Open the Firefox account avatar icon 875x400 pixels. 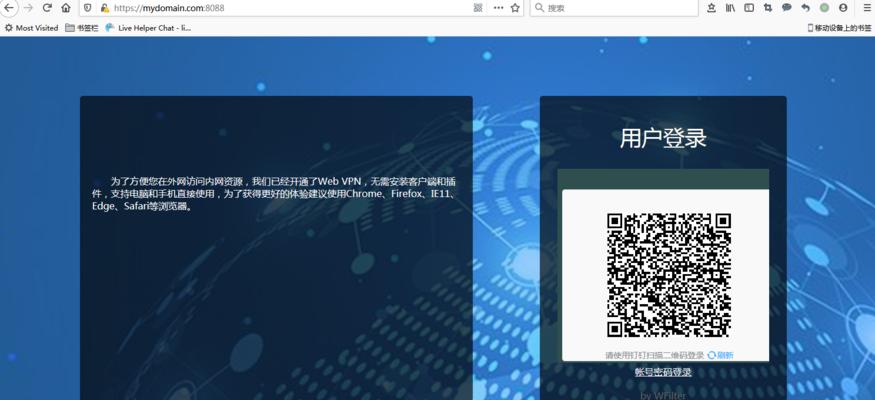[843, 8]
